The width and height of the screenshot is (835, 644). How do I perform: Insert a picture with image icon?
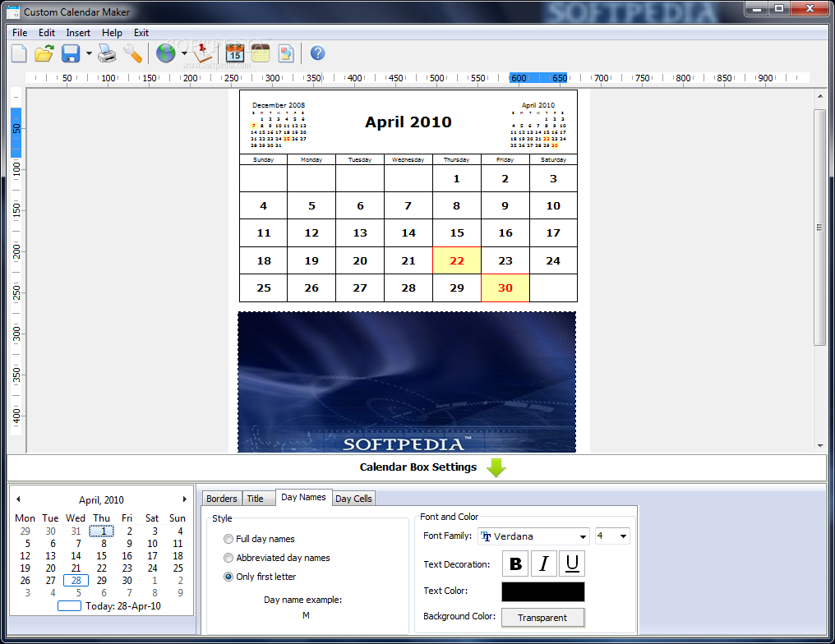(287, 53)
